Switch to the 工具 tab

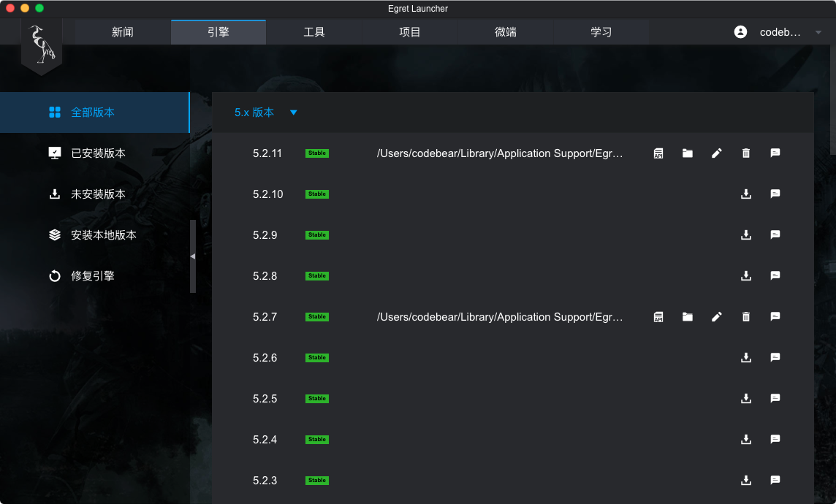click(314, 32)
